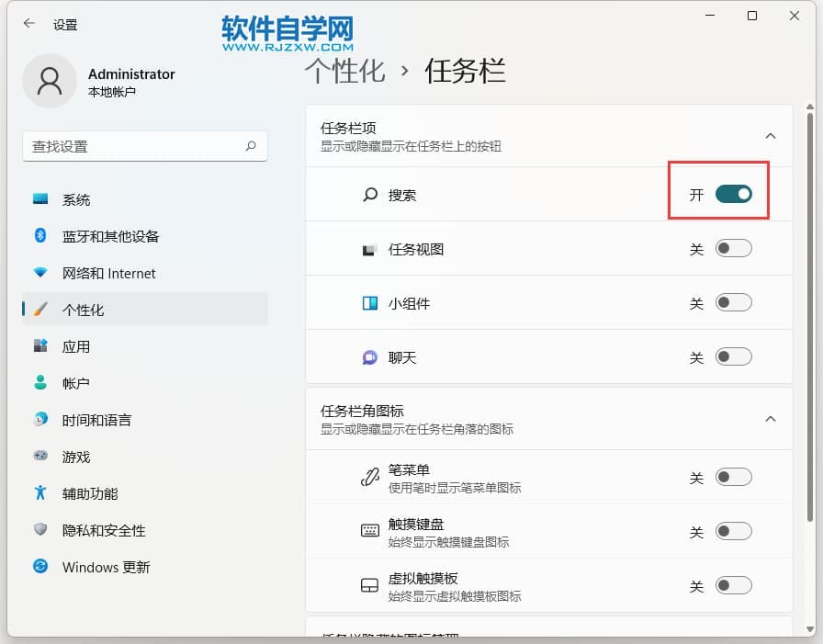This screenshot has width=823, height=644.
Task: Click the 网络和 Internet wifi icon
Action: pos(40,273)
